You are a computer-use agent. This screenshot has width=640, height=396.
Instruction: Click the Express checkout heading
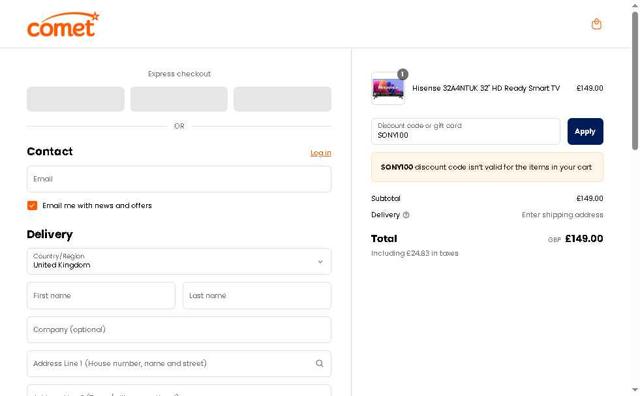pyautogui.click(x=179, y=74)
